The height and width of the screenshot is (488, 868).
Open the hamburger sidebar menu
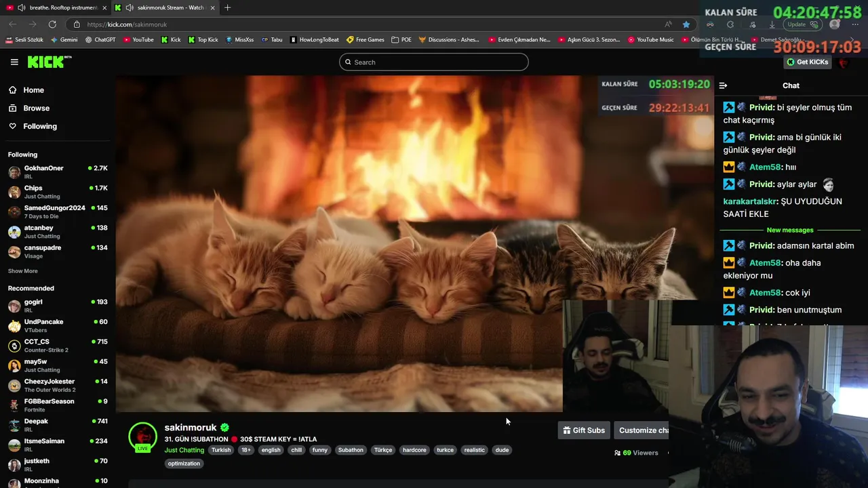14,62
